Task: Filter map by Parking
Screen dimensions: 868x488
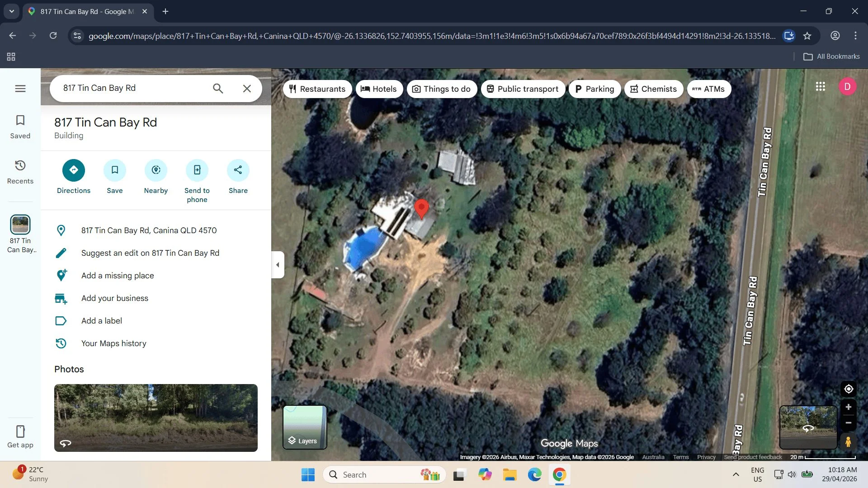Action: [x=594, y=89]
